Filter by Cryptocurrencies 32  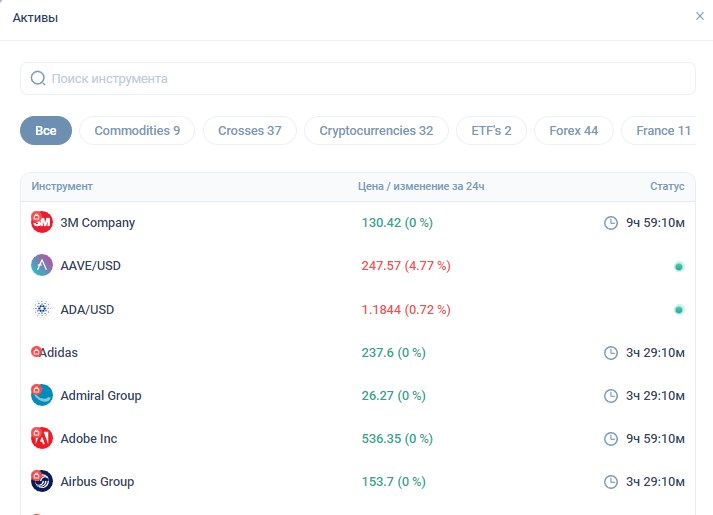pos(376,130)
